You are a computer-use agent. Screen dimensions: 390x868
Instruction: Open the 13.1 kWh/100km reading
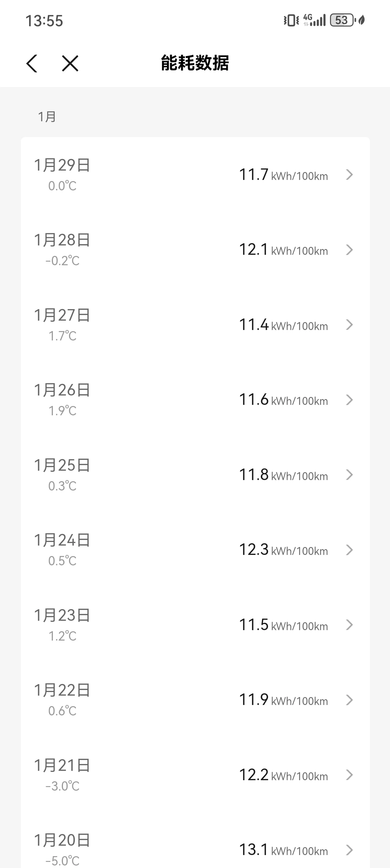[284, 850]
